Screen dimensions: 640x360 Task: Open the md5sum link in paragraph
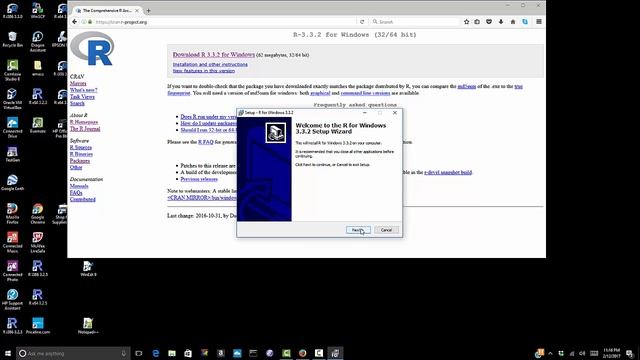[x=467, y=86]
